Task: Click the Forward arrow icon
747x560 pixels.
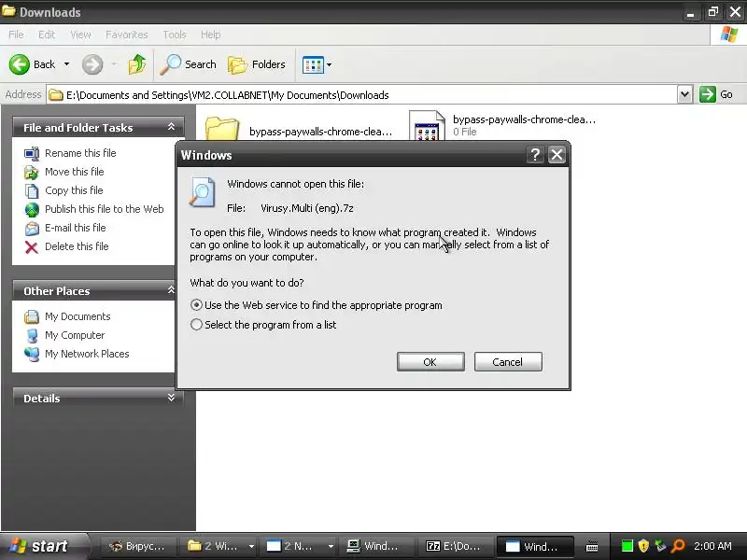Action: coord(92,64)
